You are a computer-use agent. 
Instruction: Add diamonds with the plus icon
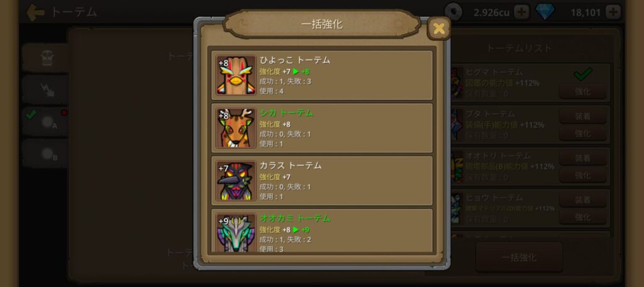pyautogui.click(x=613, y=13)
